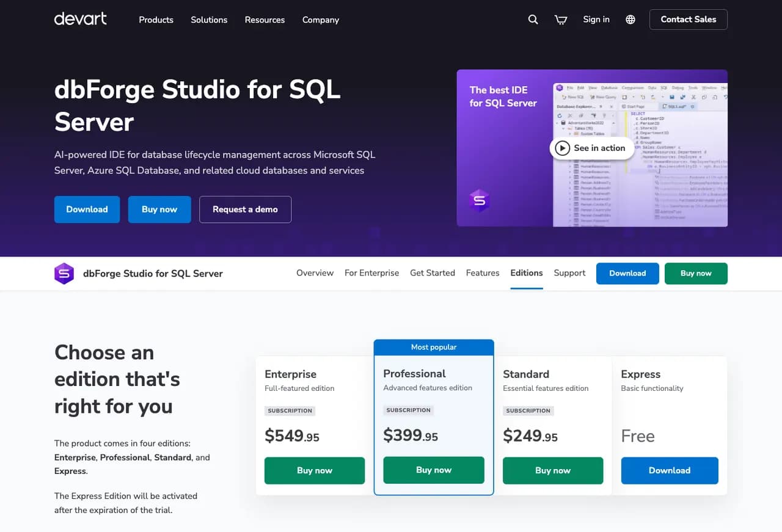Click the Full-featured edition subtitle
The width and height of the screenshot is (782, 532).
[299, 388]
